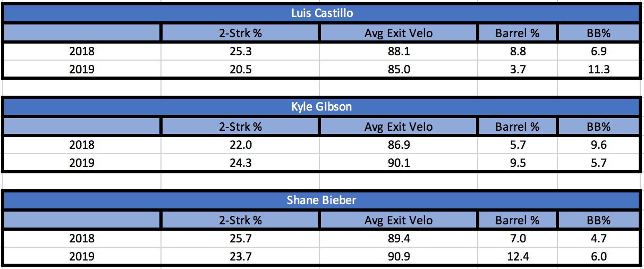This screenshot has width=644, height=269.
Task: Click Bieber's 2019 Barrel % value 12.4
Action: tap(518, 255)
